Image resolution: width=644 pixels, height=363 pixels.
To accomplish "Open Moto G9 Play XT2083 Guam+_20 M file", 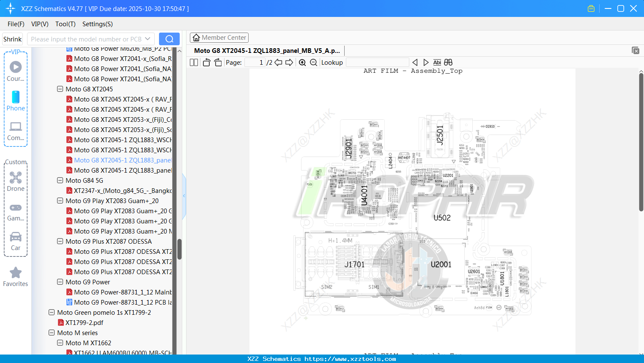I will pos(123,231).
